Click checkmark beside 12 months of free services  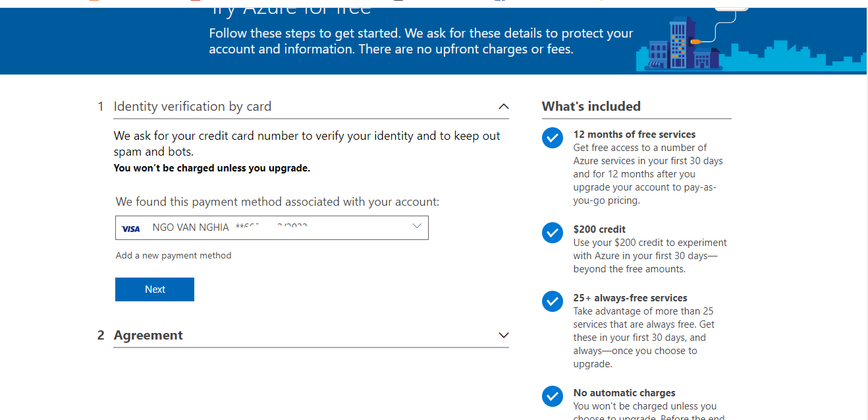coord(552,138)
